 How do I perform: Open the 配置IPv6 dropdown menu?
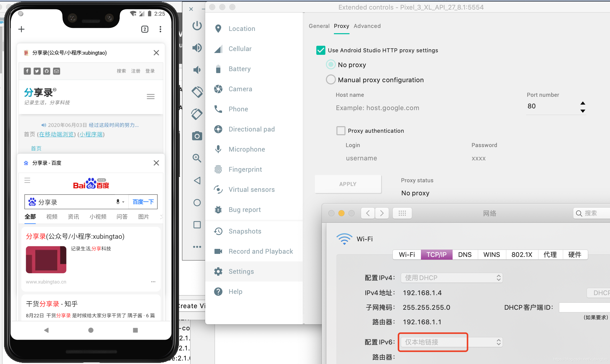click(x=452, y=342)
